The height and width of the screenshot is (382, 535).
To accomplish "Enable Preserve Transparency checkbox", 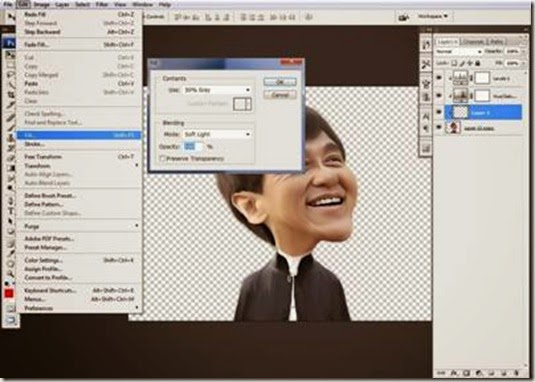I will coord(162,159).
